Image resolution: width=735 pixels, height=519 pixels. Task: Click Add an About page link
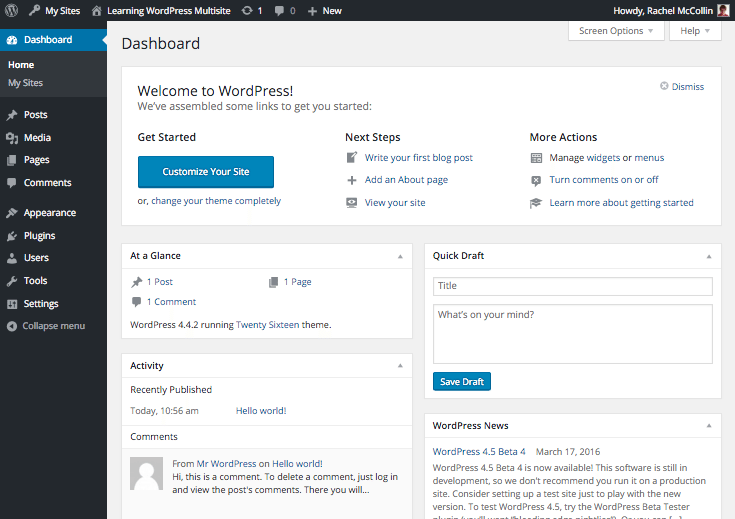point(406,180)
